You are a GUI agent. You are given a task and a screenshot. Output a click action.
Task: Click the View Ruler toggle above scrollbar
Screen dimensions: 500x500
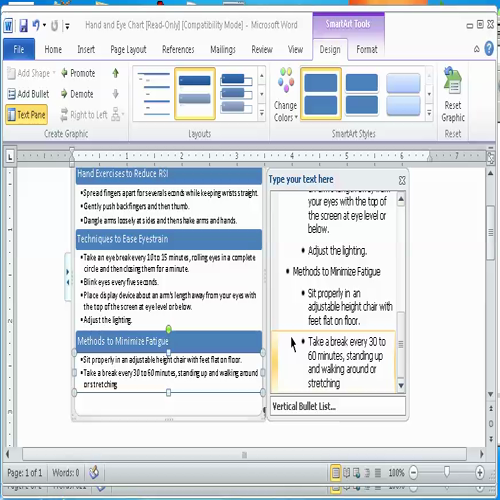coord(491,157)
